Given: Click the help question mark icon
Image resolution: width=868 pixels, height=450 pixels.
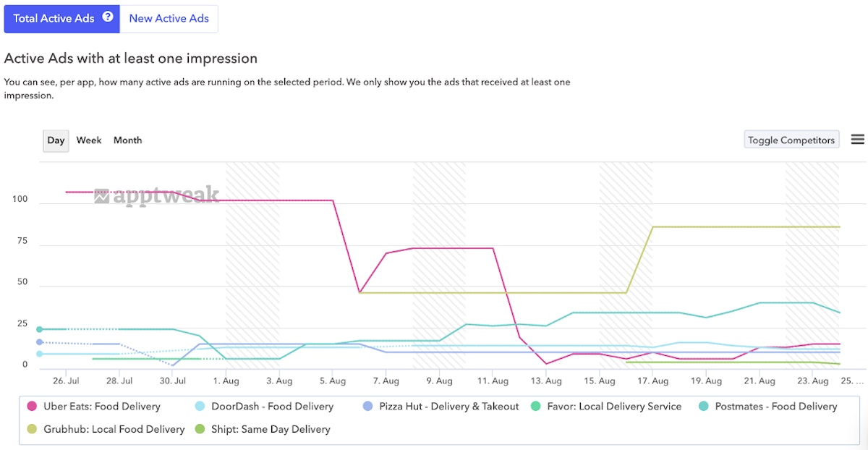Looking at the screenshot, I should click(108, 17).
